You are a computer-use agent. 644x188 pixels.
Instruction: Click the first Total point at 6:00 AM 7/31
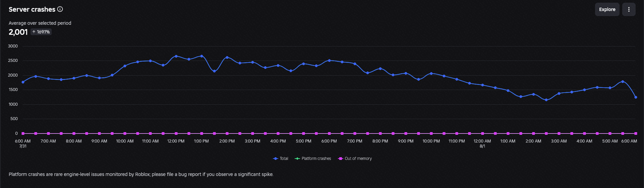pos(23,82)
